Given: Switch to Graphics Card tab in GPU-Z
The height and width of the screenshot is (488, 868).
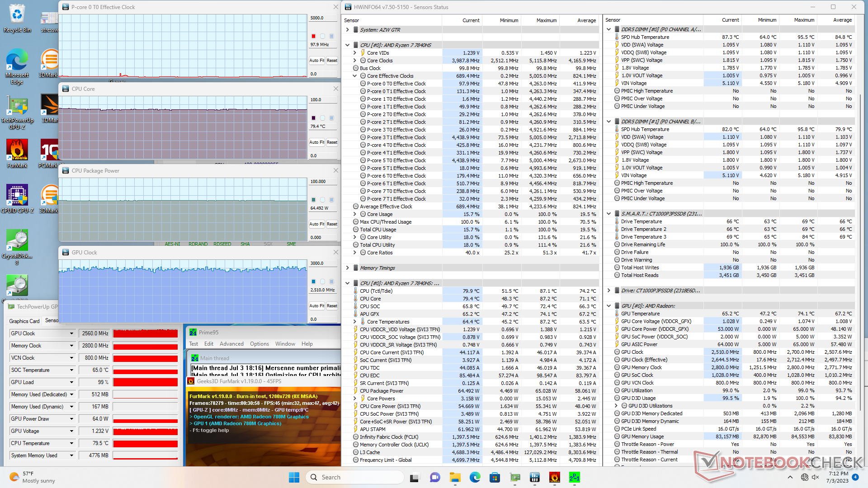Looking at the screenshot, I should pos(24,321).
